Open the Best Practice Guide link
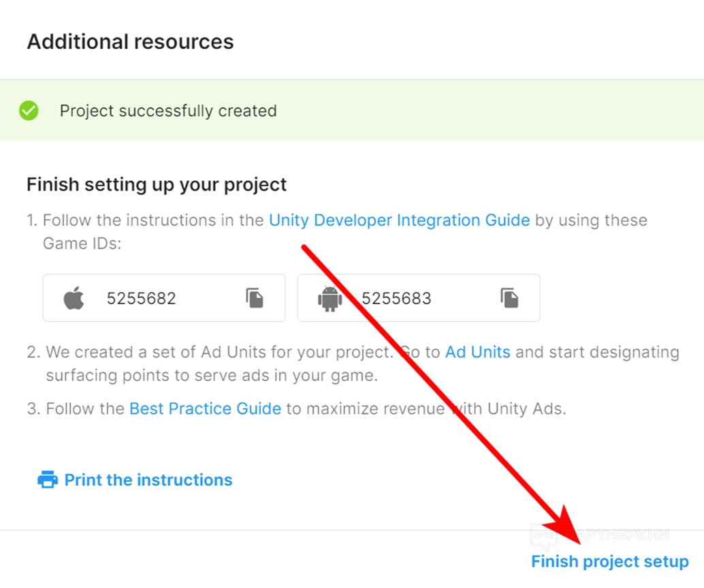704x588 pixels. pos(205,409)
